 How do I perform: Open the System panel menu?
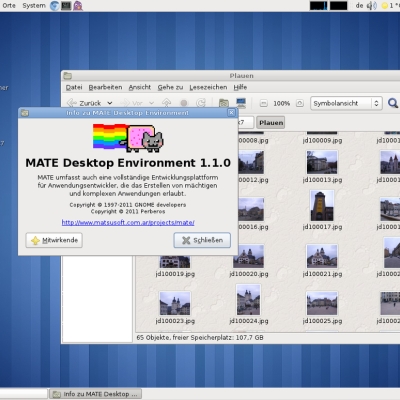(34, 6)
